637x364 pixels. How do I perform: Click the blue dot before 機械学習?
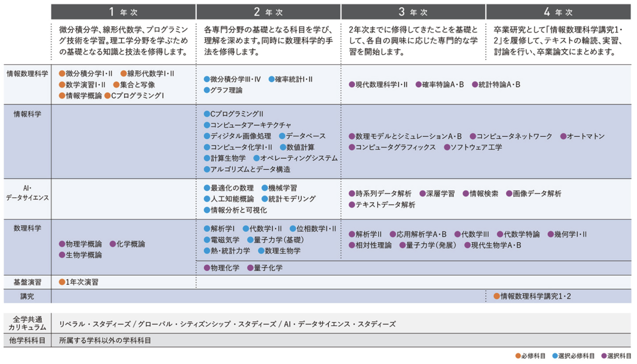tap(264, 188)
